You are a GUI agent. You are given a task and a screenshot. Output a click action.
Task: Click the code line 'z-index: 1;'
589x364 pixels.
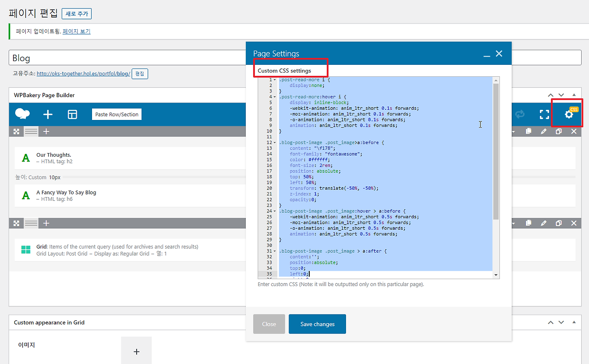304,194
